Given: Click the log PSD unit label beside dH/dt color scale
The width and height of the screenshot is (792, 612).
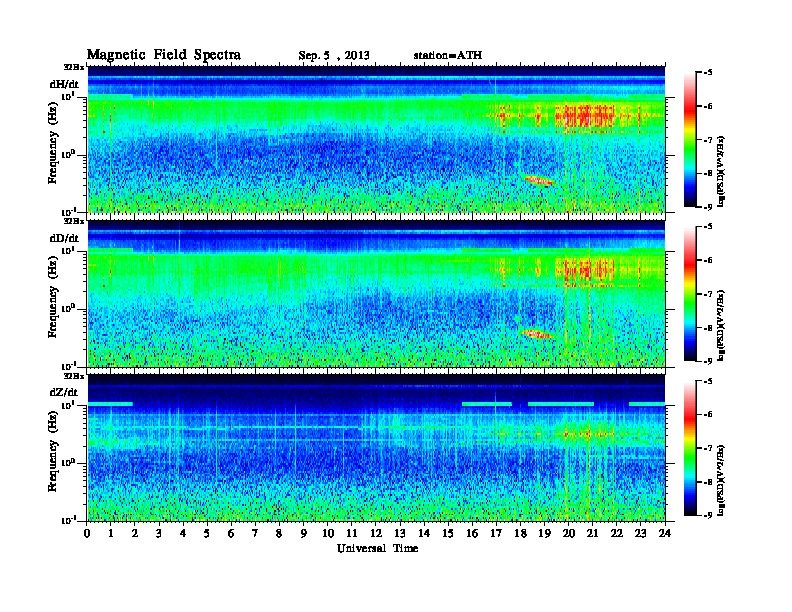Looking at the screenshot, I should tap(721, 171).
